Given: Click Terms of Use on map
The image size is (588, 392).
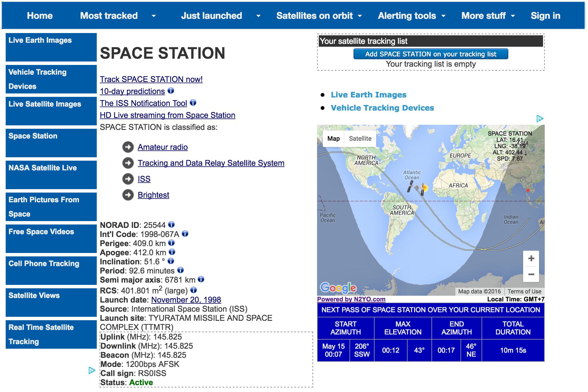Looking at the screenshot, I should pos(524,291).
